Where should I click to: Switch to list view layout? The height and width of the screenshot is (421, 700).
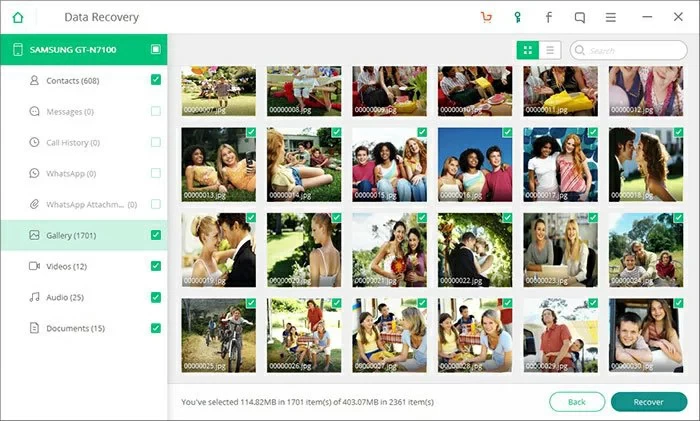coord(549,50)
